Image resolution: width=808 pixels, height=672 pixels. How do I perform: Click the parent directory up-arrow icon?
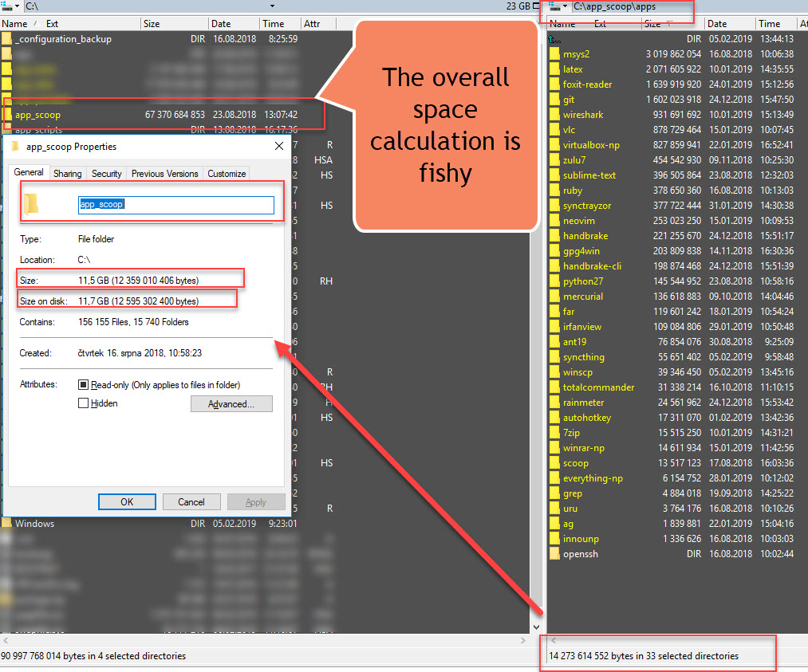point(555,39)
